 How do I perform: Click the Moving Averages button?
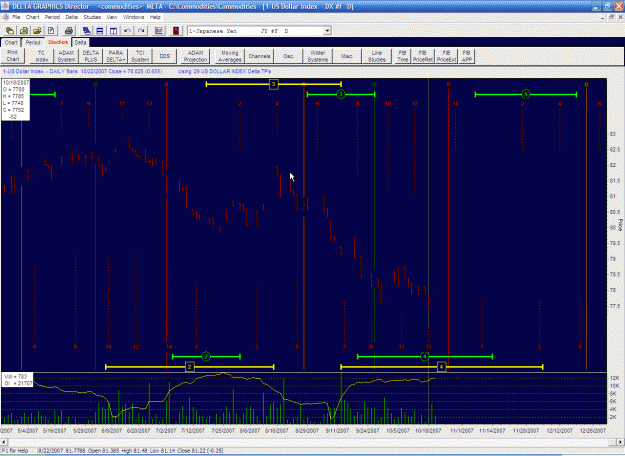coord(230,56)
